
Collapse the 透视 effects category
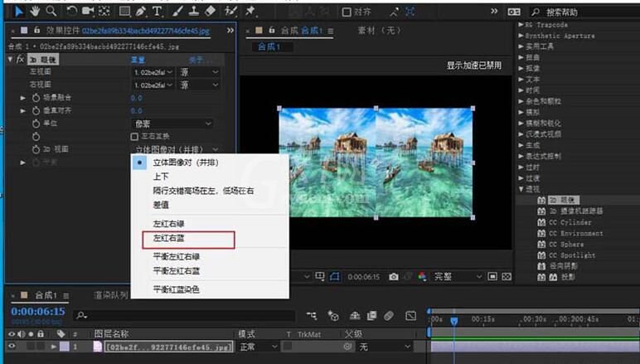pos(521,189)
